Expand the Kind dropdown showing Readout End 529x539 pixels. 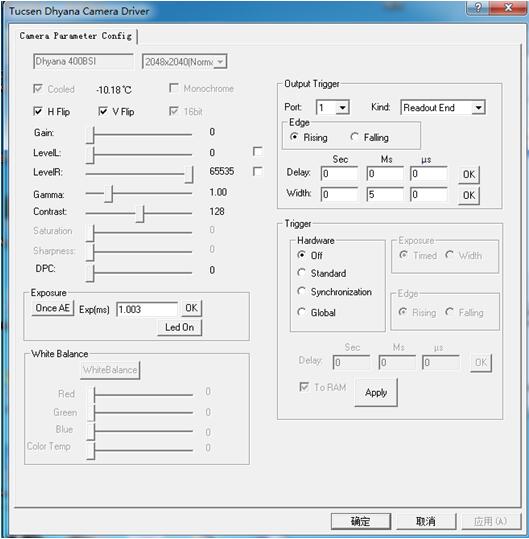(x=443, y=107)
